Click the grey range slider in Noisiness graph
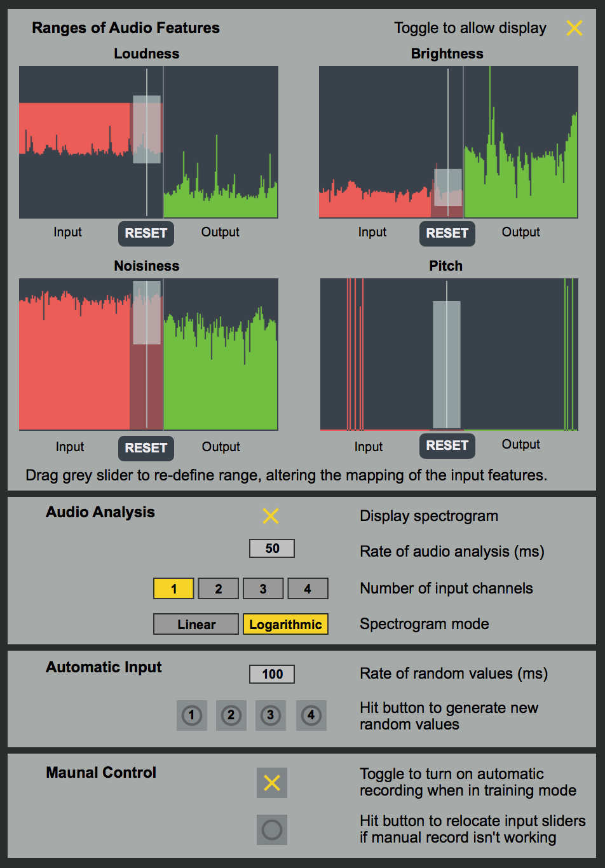 tap(147, 313)
